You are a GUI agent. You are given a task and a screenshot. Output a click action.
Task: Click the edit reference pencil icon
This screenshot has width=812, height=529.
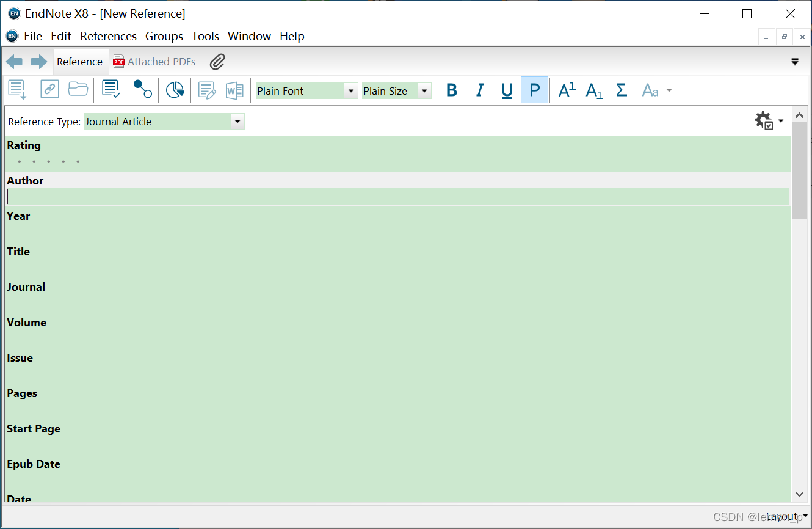pyautogui.click(x=208, y=90)
